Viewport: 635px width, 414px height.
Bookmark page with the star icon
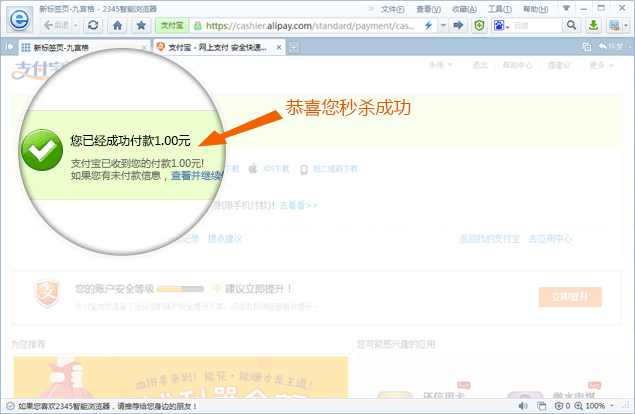(x=142, y=25)
